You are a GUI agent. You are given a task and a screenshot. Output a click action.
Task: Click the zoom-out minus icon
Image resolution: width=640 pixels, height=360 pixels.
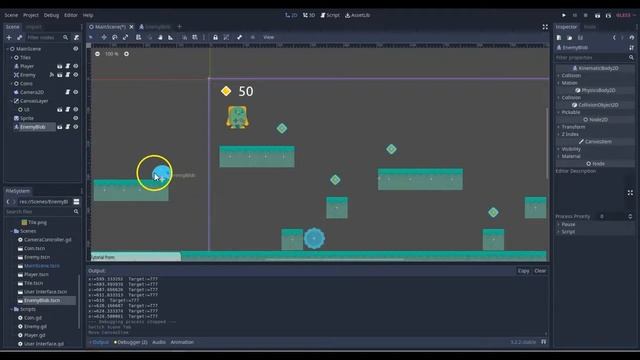[97, 54]
